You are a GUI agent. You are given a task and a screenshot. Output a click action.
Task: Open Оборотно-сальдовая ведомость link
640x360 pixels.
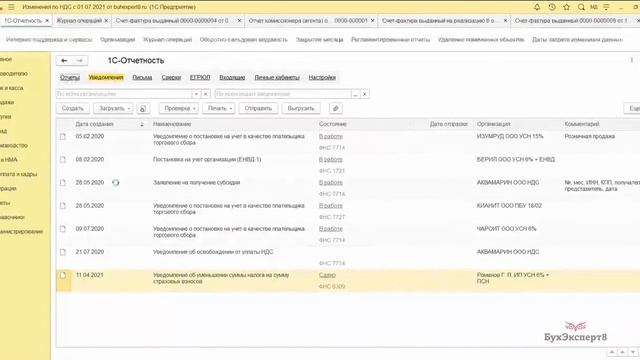243,40
